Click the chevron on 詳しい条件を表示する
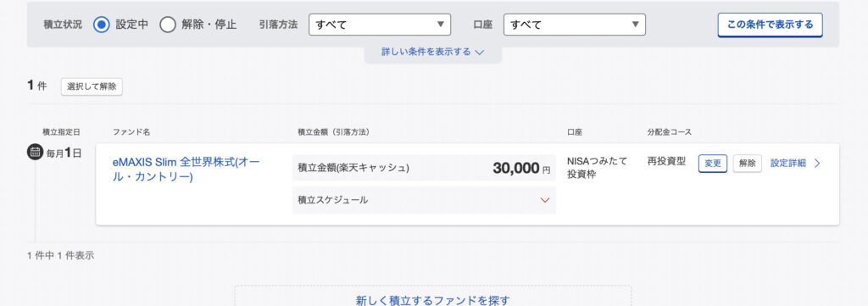The width and height of the screenshot is (868, 306). pos(480,52)
